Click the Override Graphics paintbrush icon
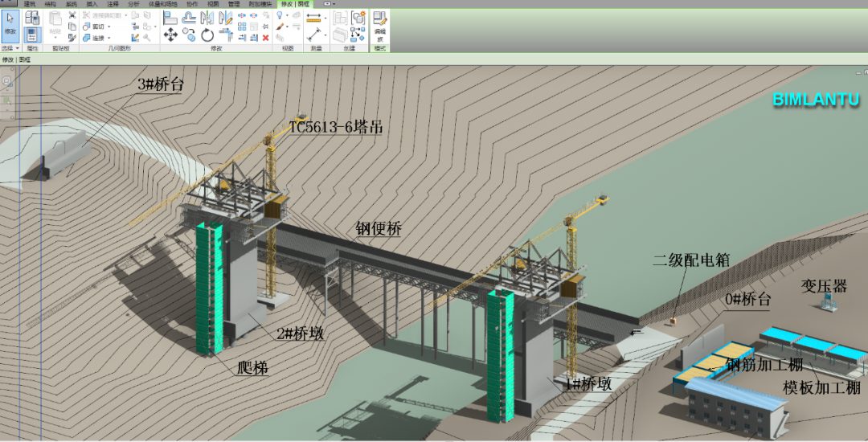Viewport: 868px width, 442px height. [x=280, y=26]
